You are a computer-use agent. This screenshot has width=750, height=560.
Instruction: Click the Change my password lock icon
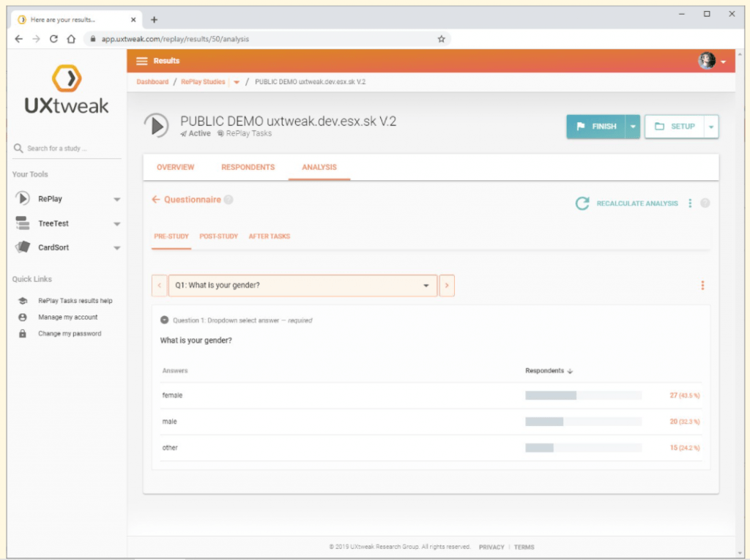tap(23, 334)
